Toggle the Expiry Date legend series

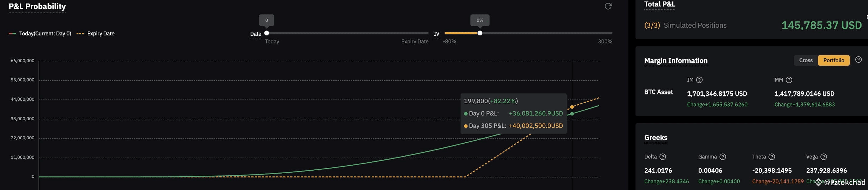[96, 34]
